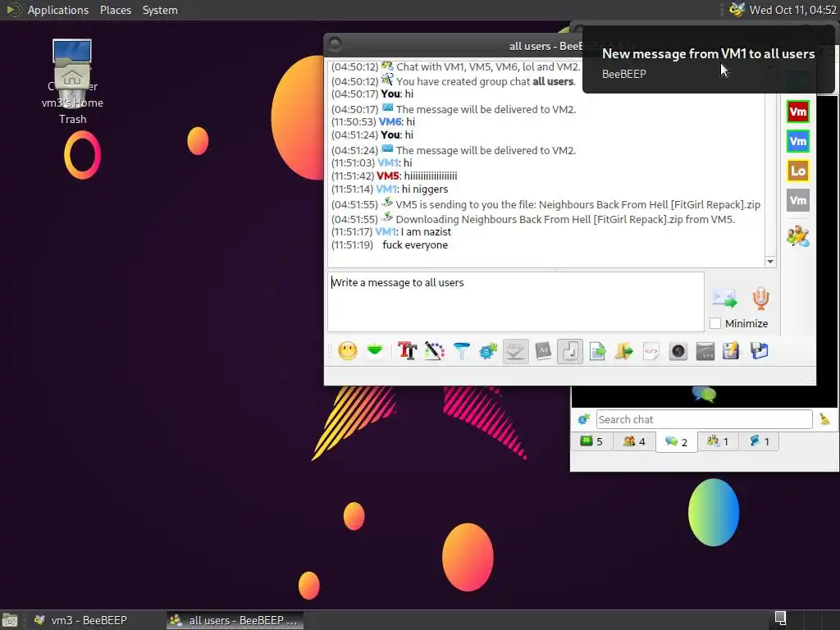The image size is (840, 630).
Task: Click the send folder icon with green arrow
Action: [624, 351]
